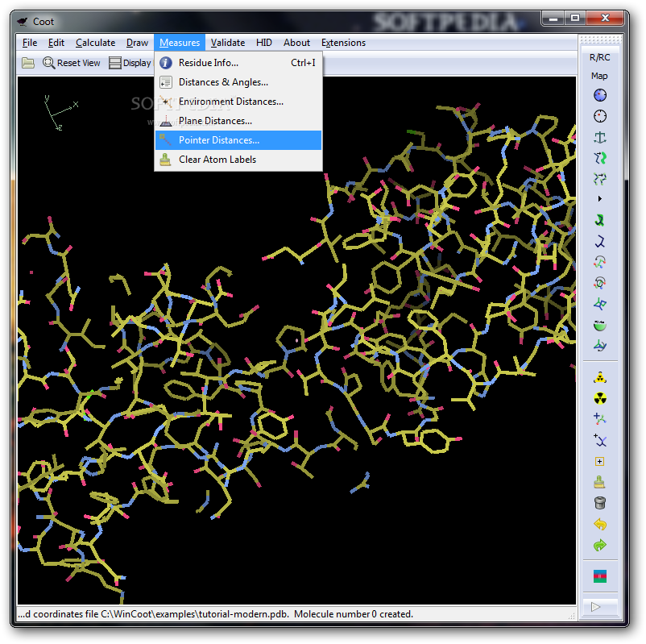Click the green Redo arrow

600,546
